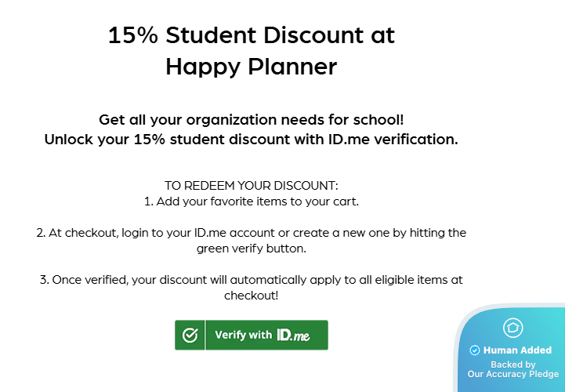The image size is (565, 392).
Task: Select the Human Added label
Action: click(517, 350)
